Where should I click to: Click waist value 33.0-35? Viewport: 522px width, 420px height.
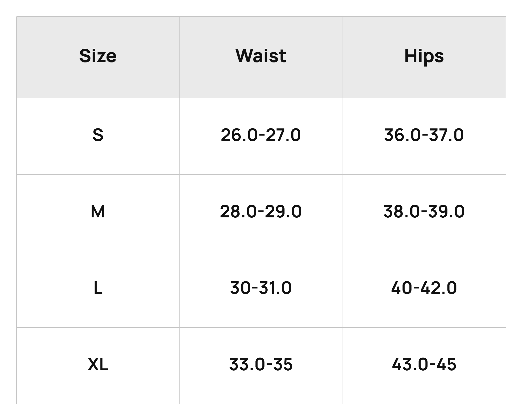(x=261, y=364)
